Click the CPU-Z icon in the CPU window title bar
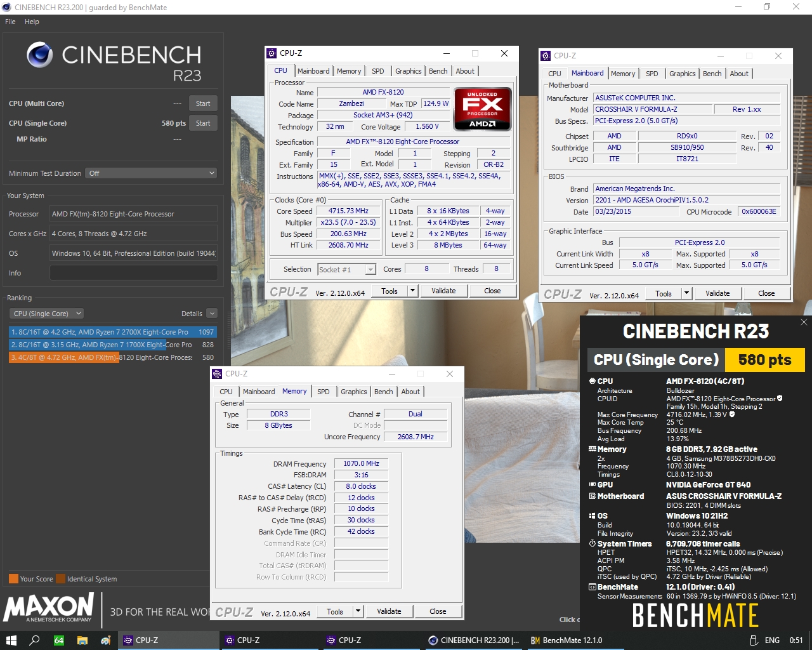Viewport: 812px width, 650px height. tap(272, 53)
